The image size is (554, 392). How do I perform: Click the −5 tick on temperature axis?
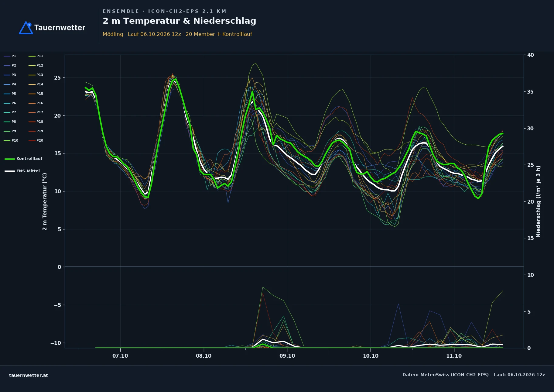pos(57,305)
